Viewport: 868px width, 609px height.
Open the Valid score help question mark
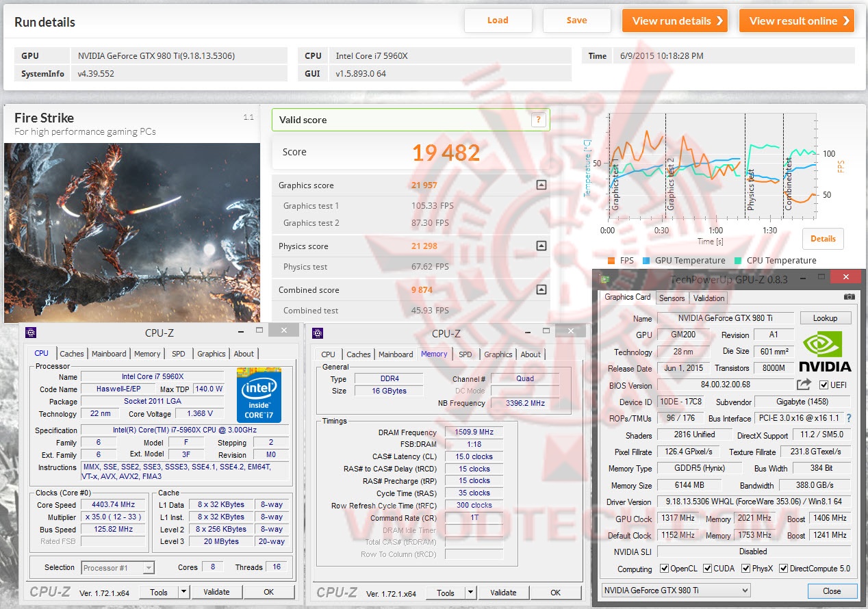[539, 120]
